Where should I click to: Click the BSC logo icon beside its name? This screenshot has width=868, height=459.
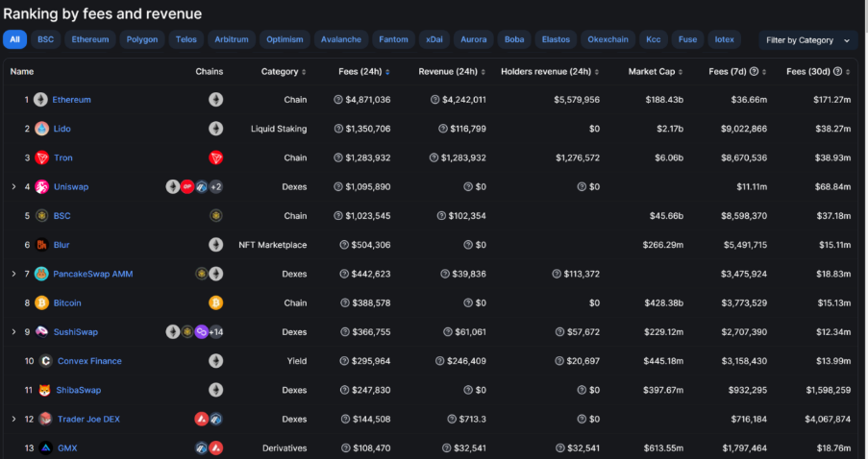click(x=41, y=216)
